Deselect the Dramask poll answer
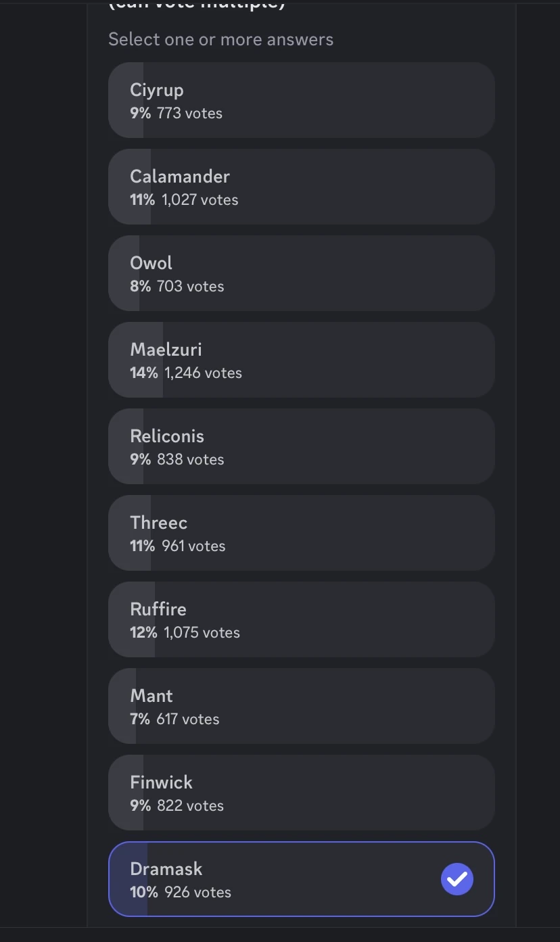The height and width of the screenshot is (942, 560). [301, 879]
